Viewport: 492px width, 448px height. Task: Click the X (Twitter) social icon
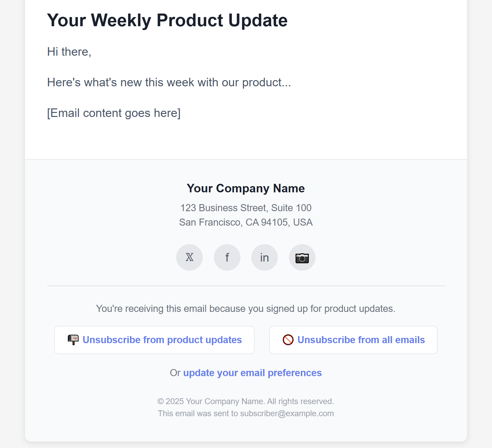pos(189,257)
